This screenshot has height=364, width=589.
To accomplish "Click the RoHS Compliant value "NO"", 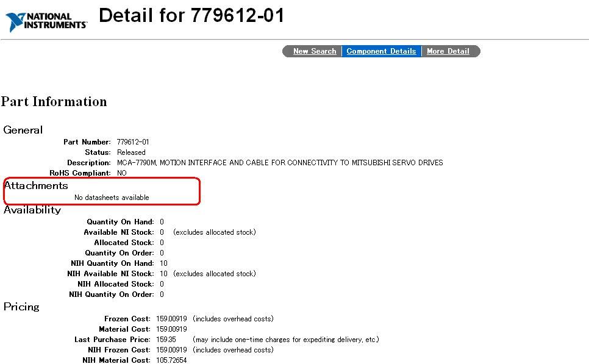I will point(122,173).
